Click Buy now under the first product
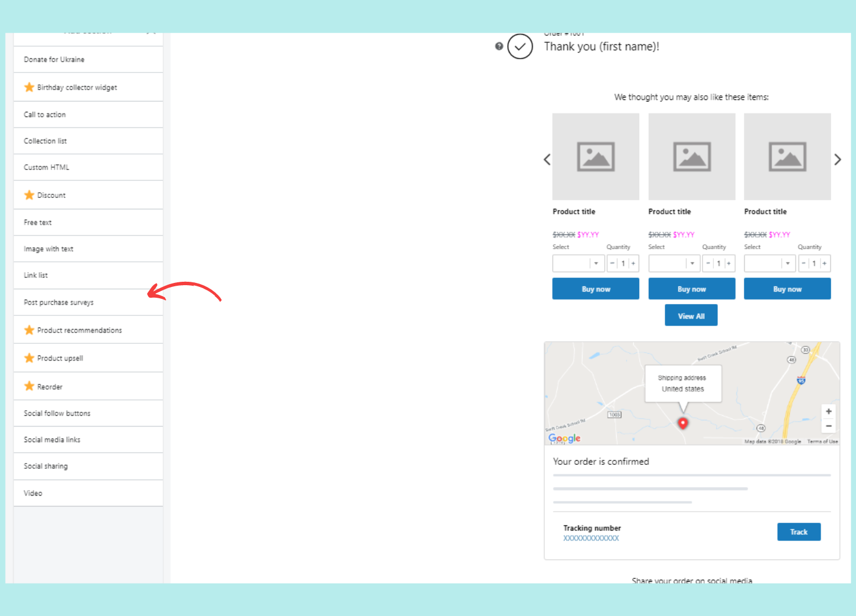This screenshot has height=616, width=856. click(596, 289)
